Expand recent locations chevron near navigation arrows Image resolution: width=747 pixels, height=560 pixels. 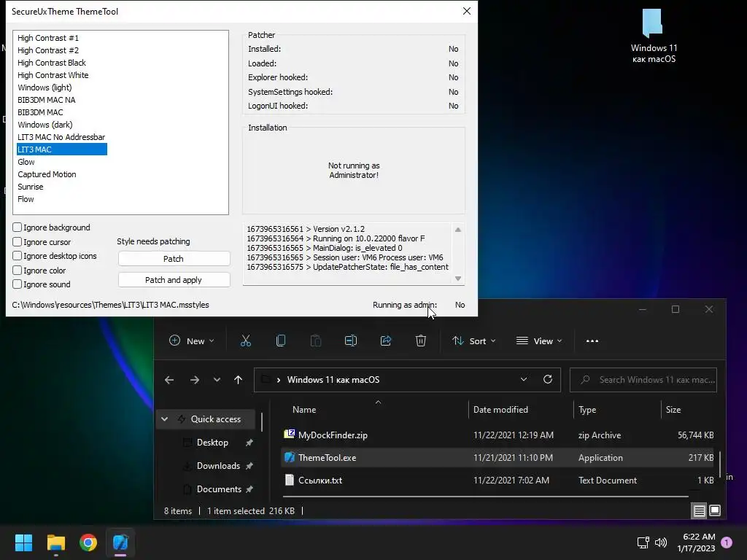click(x=217, y=379)
